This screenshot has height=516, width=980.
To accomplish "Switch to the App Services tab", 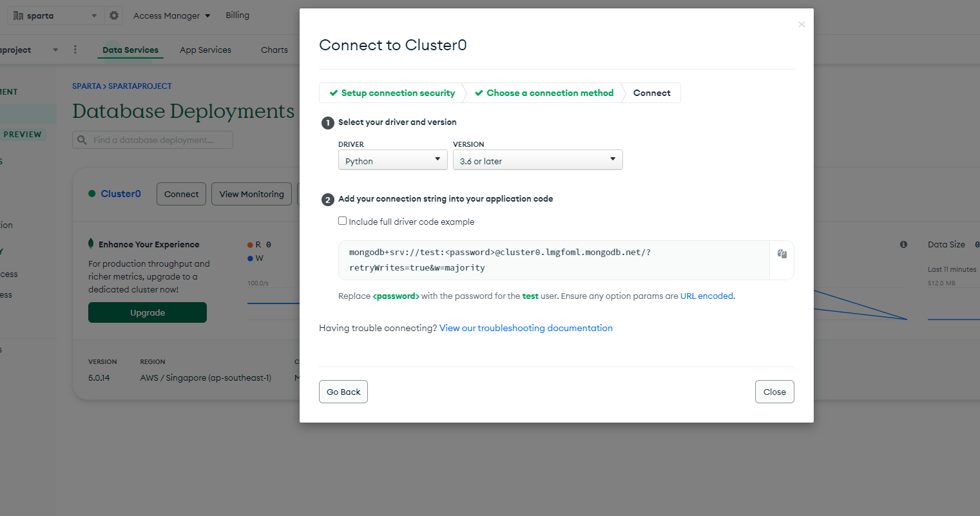I will (206, 50).
